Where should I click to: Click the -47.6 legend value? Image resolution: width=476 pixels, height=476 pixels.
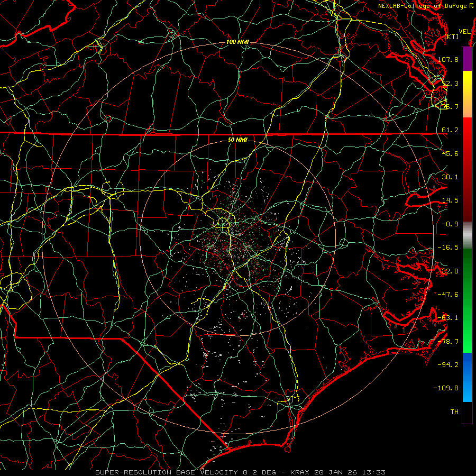pyautogui.click(x=448, y=295)
